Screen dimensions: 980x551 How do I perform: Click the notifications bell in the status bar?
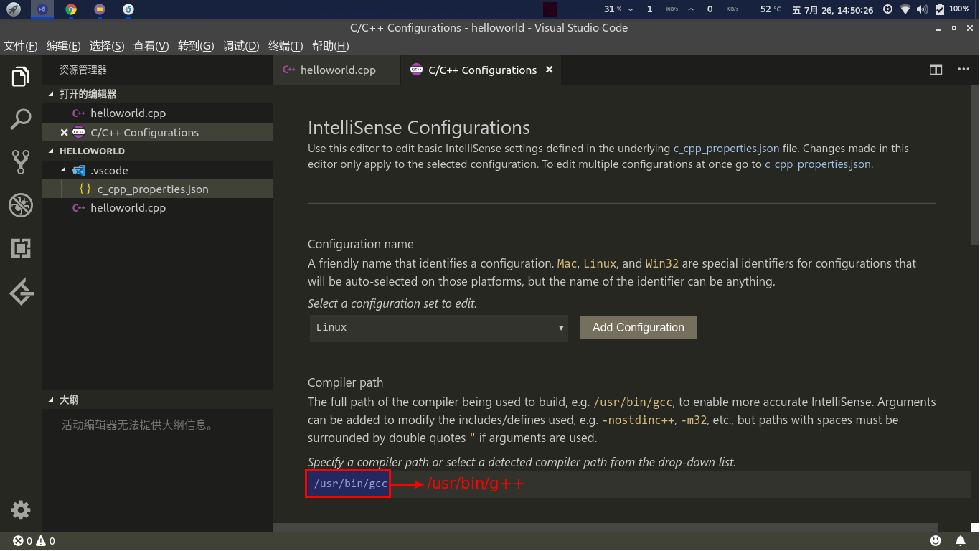[961, 540]
